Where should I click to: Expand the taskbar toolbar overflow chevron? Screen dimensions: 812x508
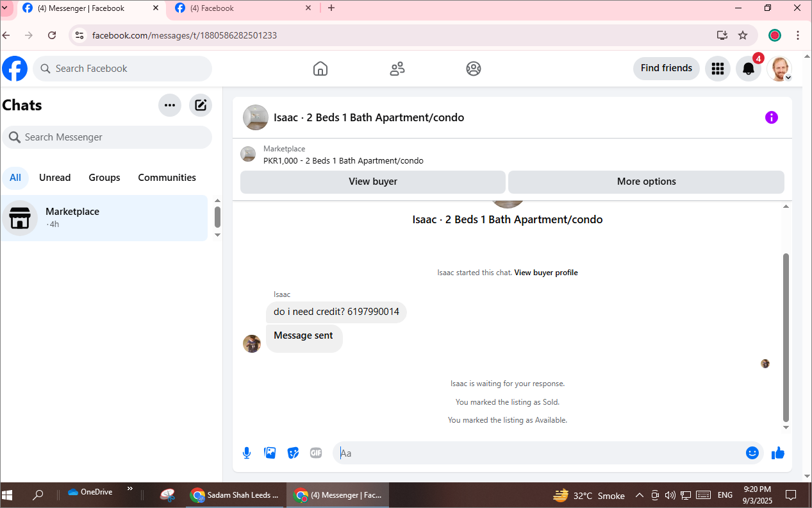130,489
